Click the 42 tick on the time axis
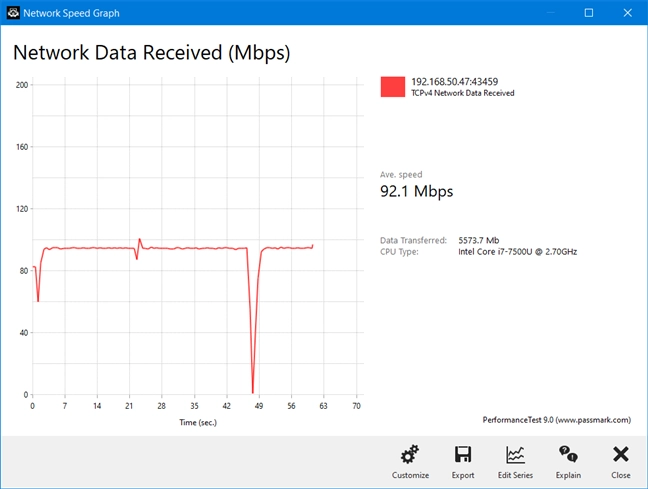The width and height of the screenshot is (648, 489). [x=226, y=406]
